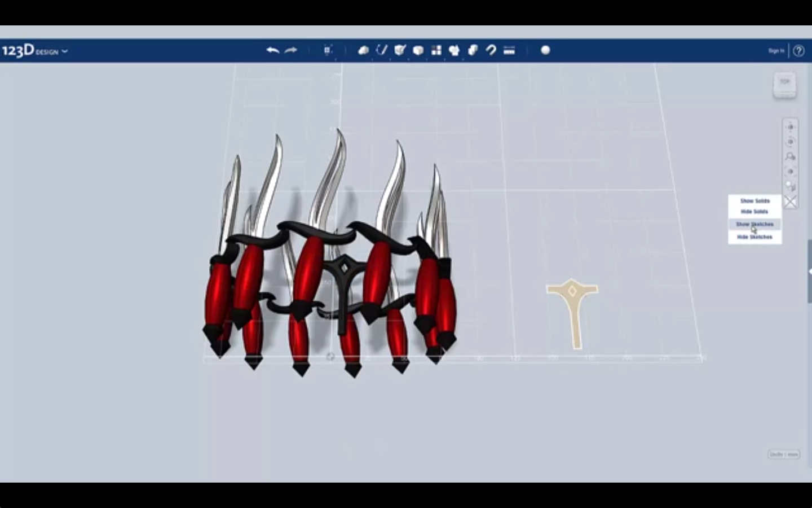Select the Zoom magnifier navigation tool
This screenshot has height=508, width=812.
[790, 156]
